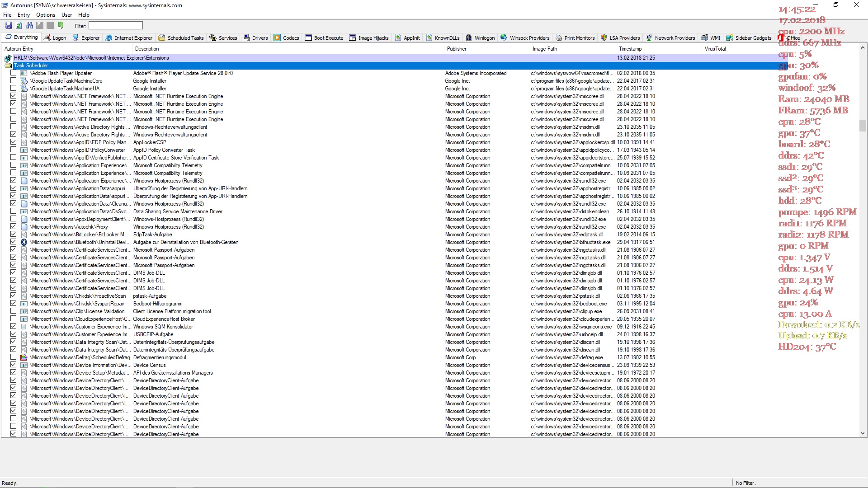Toggle the Chkdsk ProactiveScan checkbox

pyautogui.click(x=13, y=296)
